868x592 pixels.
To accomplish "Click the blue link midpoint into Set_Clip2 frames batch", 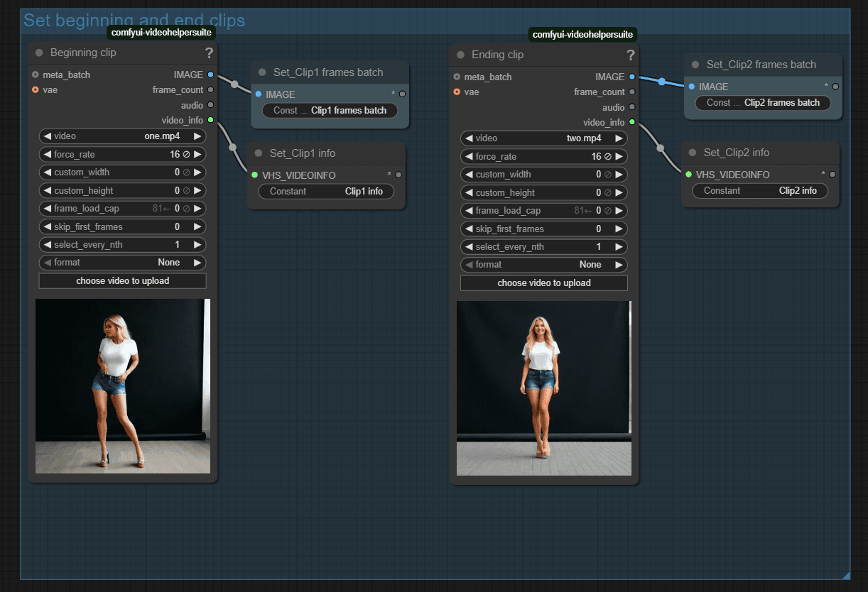I will click(x=662, y=82).
